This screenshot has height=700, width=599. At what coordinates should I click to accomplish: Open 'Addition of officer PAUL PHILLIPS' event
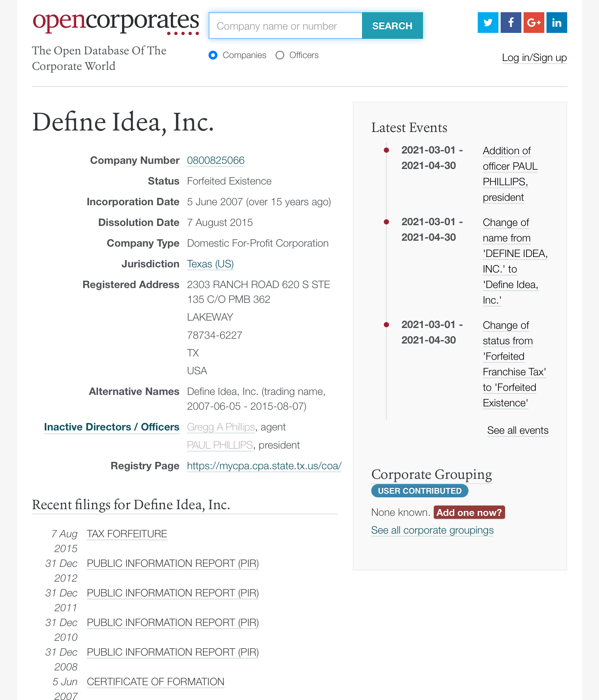(x=510, y=174)
